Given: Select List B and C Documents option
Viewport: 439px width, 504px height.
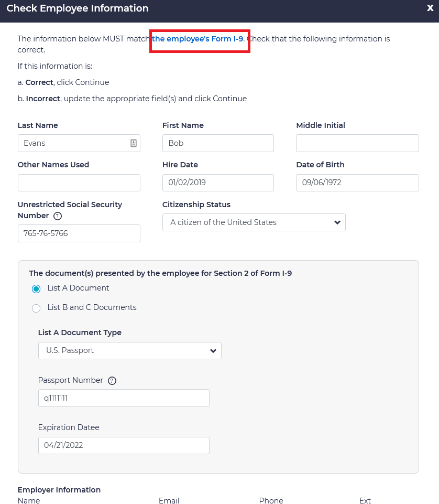Looking at the screenshot, I should 36,308.
